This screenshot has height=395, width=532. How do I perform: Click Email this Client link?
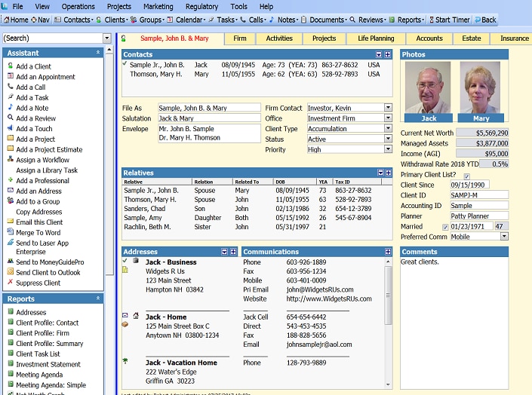39,222
